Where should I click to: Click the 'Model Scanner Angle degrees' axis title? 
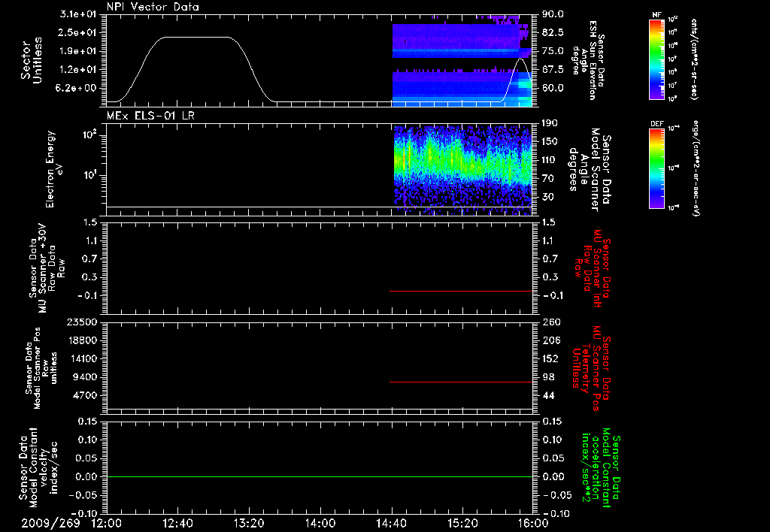[590, 170]
